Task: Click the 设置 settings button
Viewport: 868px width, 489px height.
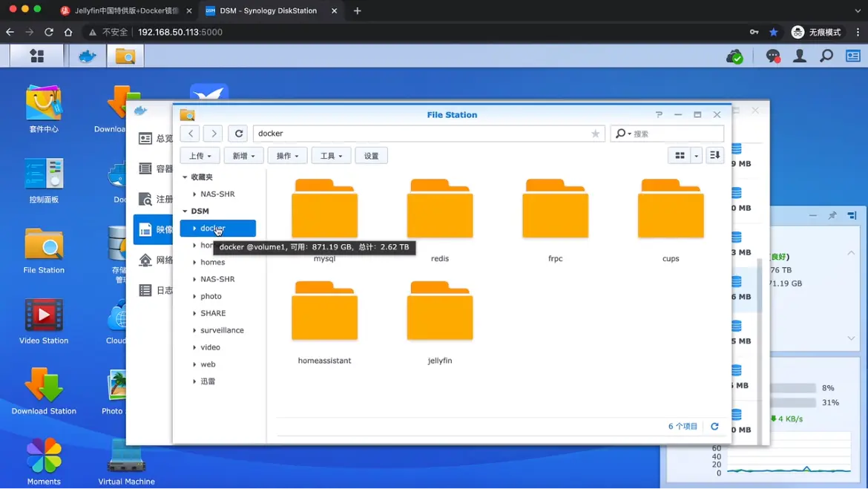Action: click(372, 156)
